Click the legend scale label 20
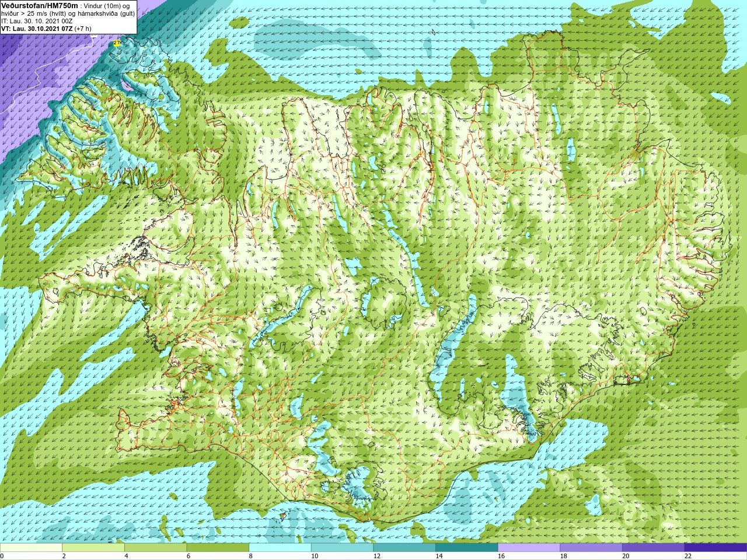This screenshot has height=560, width=747. pyautogui.click(x=626, y=556)
